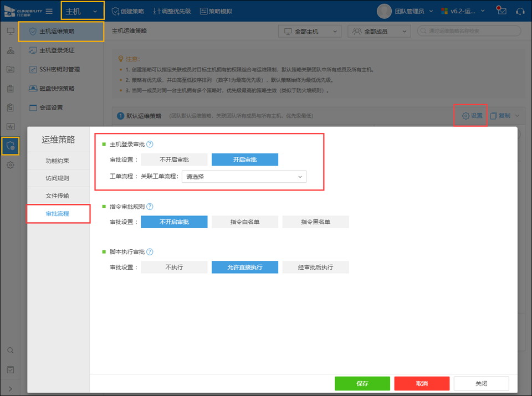Click the red 取消 button
This screenshot has width=532, height=396.
[422, 383]
